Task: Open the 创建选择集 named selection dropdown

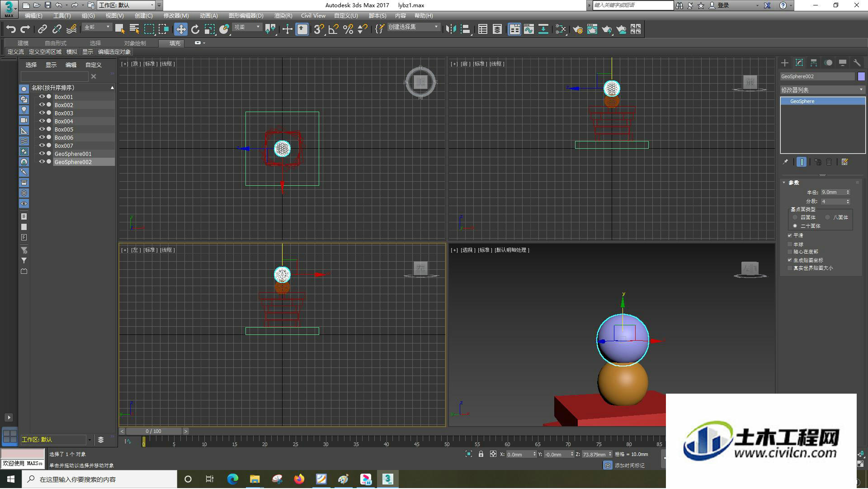Action: tap(414, 27)
